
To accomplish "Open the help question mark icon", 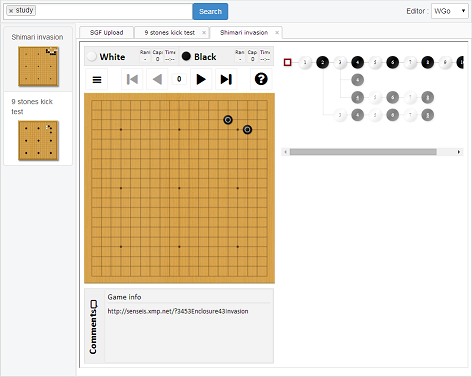I will click(x=261, y=79).
